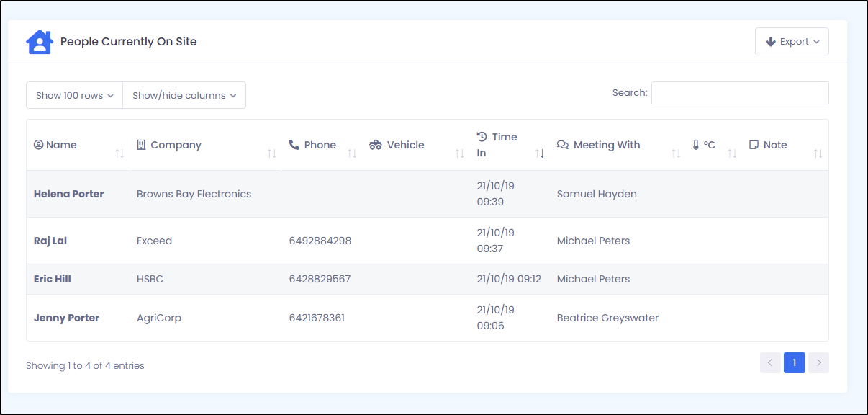
Task: Click the 21/10/19 09:12 time cell
Action: click(x=509, y=279)
